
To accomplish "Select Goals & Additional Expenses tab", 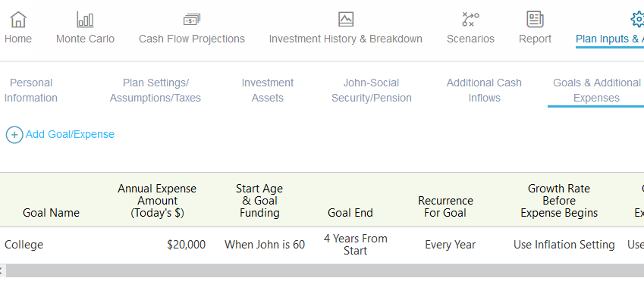I will (x=596, y=90).
